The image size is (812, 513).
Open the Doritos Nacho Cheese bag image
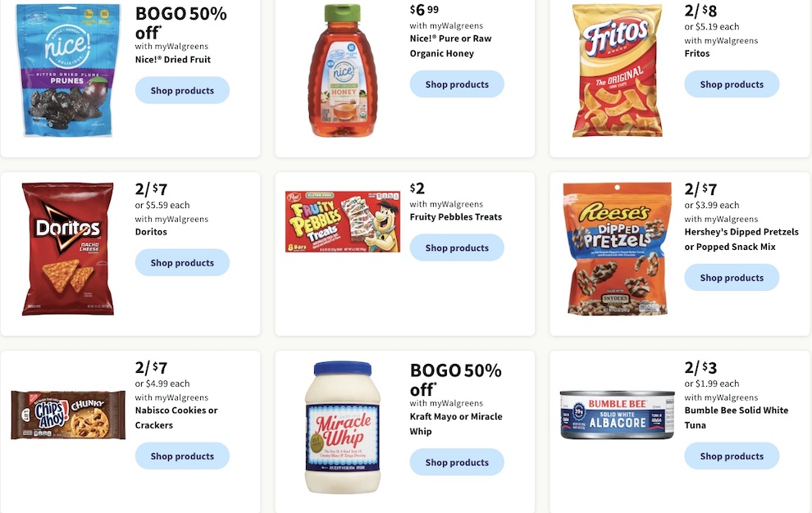(x=68, y=248)
